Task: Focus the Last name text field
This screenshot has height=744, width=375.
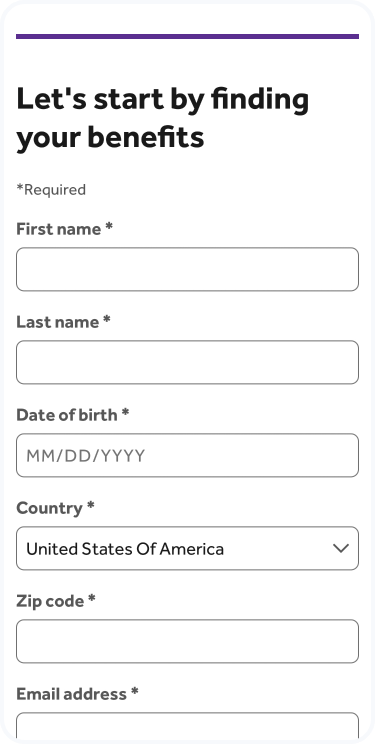Action: point(187,362)
